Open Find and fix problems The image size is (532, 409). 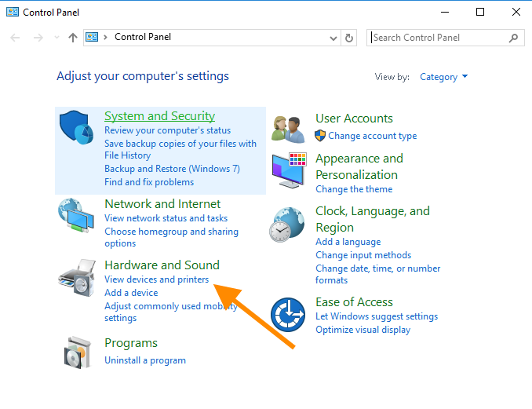149,182
